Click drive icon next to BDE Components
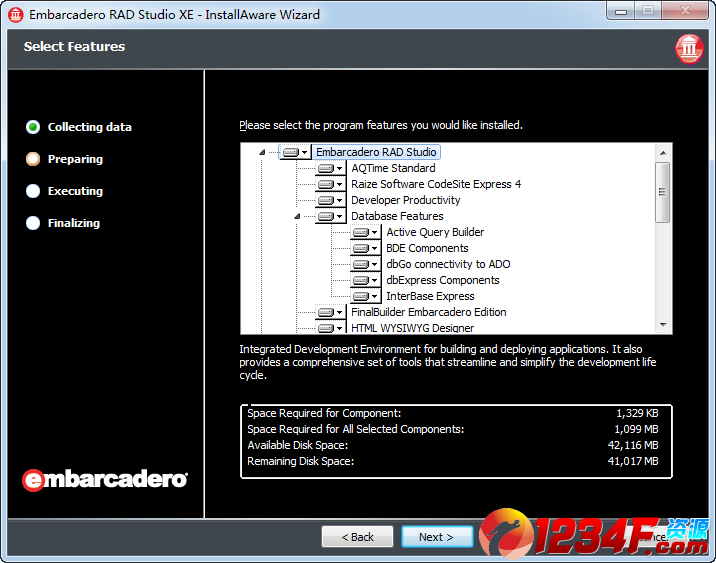This screenshot has height=563, width=716. point(360,248)
